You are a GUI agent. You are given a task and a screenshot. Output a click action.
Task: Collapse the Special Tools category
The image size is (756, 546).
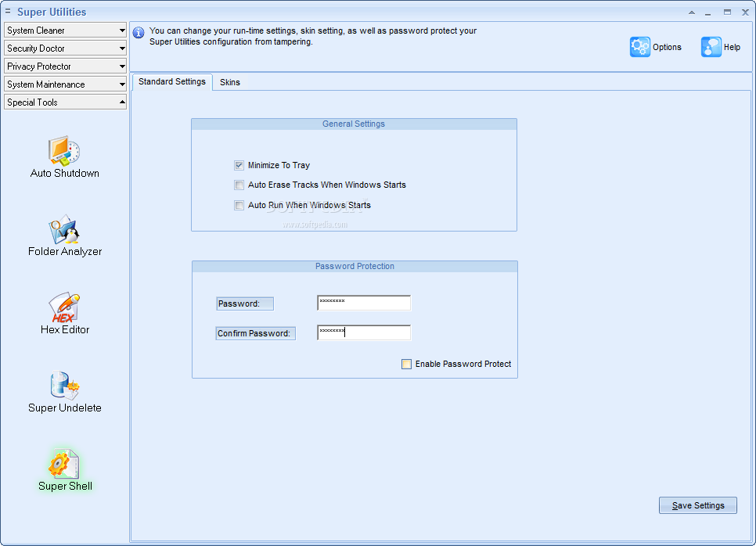(x=65, y=102)
